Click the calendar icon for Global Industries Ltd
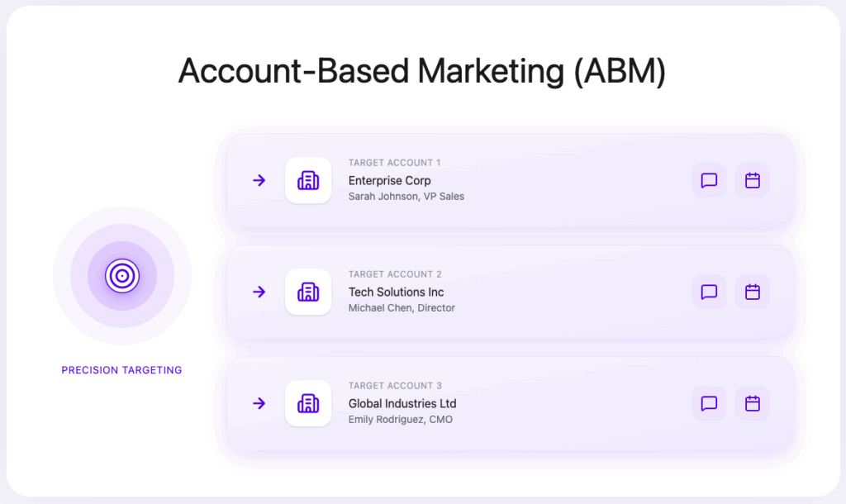The width and height of the screenshot is (846, 504). (x=753, y=403)
